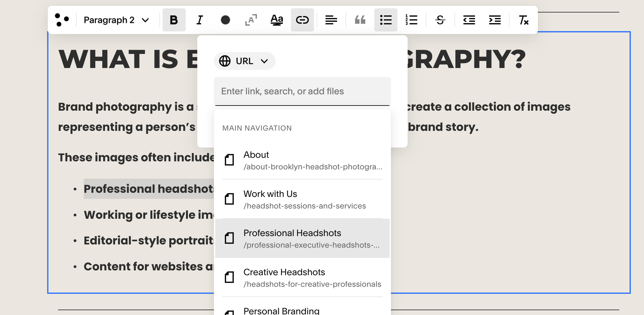The width and height of the screenshot is (644, 315).
Task: Toggle bold formatting
Action: tap(174, 20)
